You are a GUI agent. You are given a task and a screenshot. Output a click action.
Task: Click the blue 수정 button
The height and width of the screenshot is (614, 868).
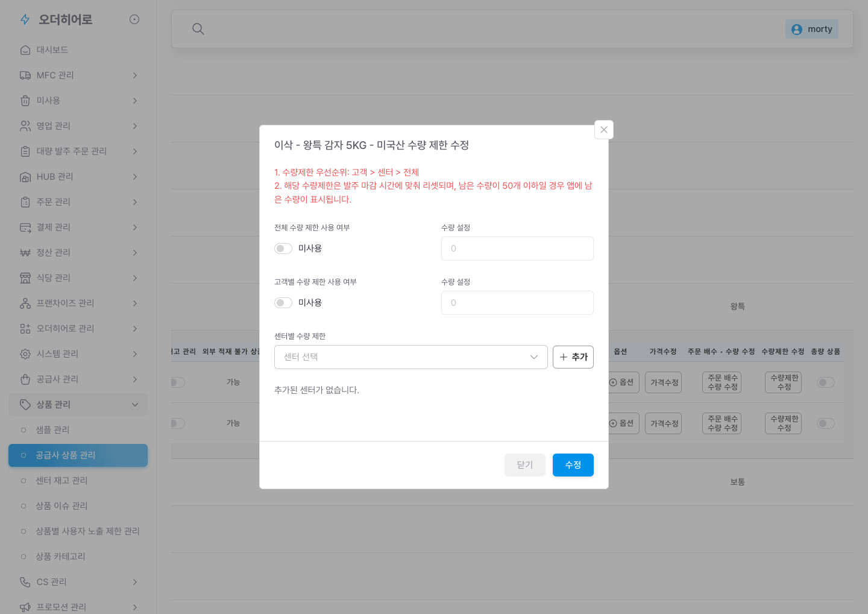[x=573, y=465]
